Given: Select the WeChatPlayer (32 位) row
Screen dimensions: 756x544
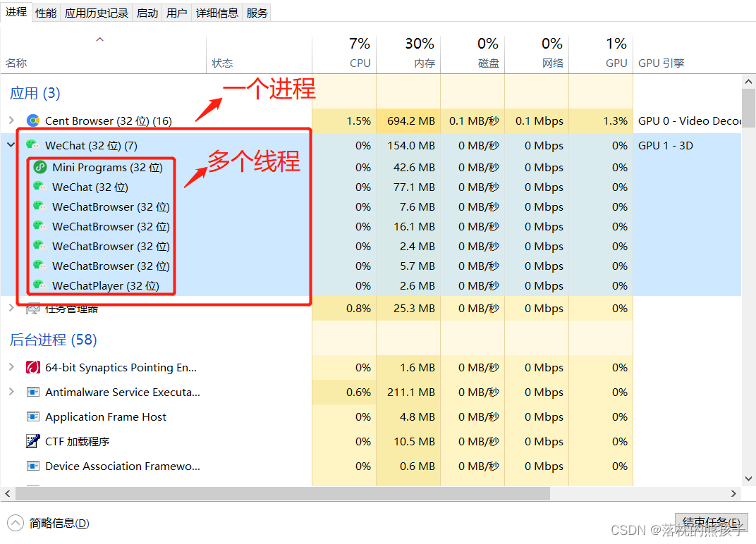Looking at the screenshot, I should click(x=370, y=285).
